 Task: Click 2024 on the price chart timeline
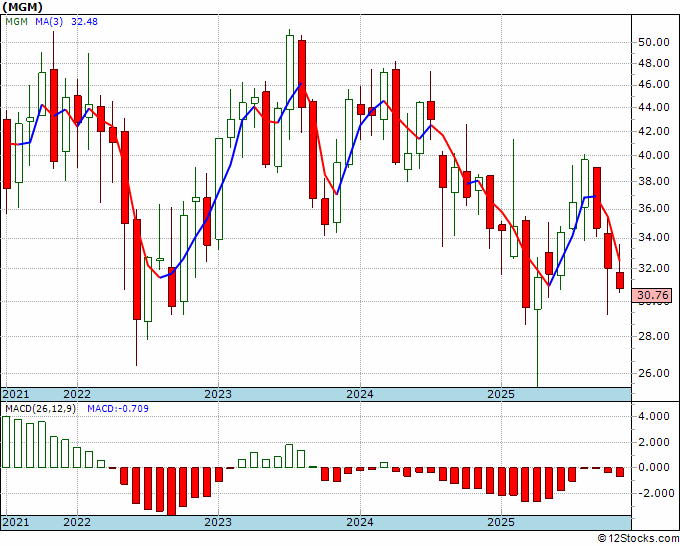(360, 394)
